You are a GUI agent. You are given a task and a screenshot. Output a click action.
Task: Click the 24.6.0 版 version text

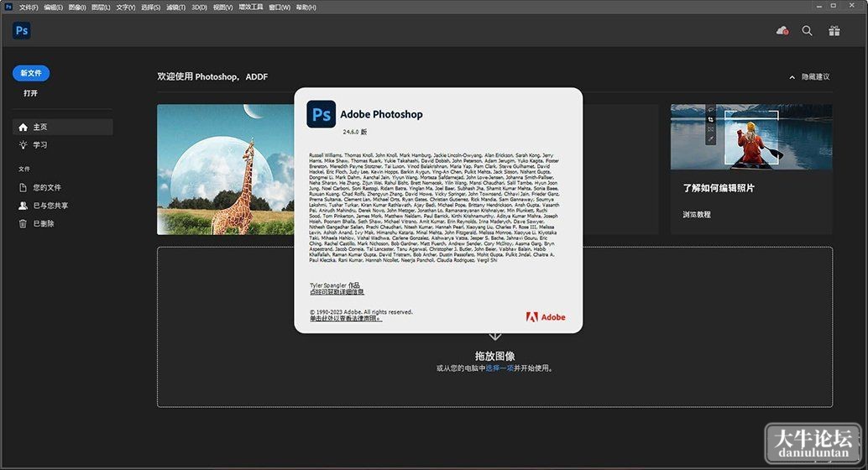click(x=355, y=132)
